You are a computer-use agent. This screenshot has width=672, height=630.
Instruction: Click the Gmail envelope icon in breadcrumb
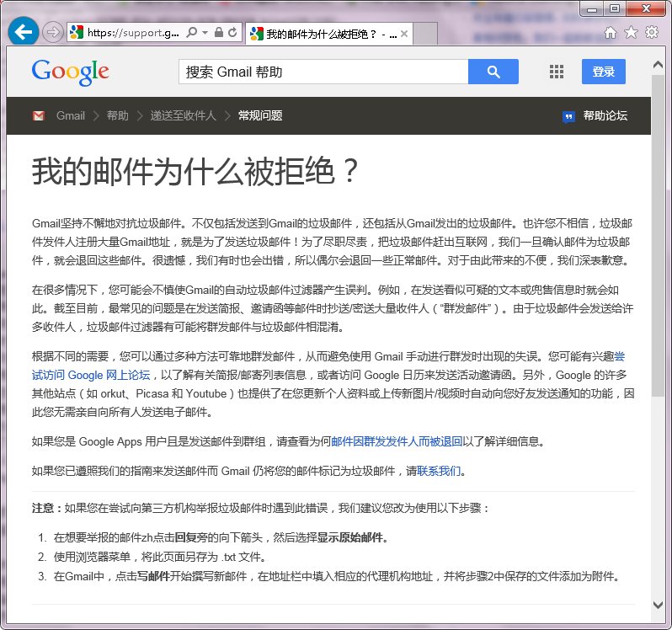click(x=39, y=115)
